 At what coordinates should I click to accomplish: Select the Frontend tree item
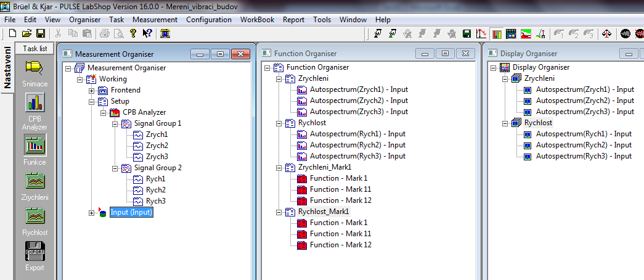click(126, 90)
